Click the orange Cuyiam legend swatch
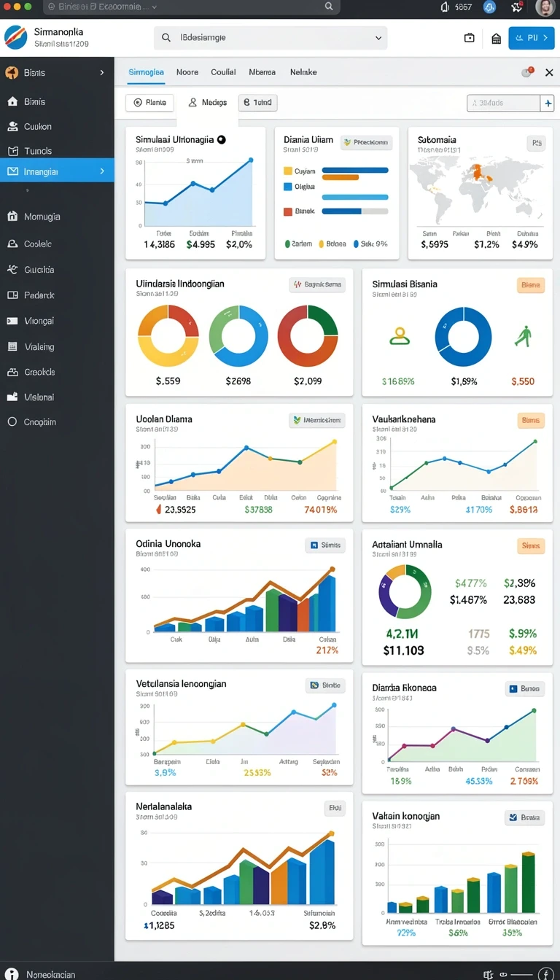This screenshot has height=980, width=560. (x=287, y=171)
